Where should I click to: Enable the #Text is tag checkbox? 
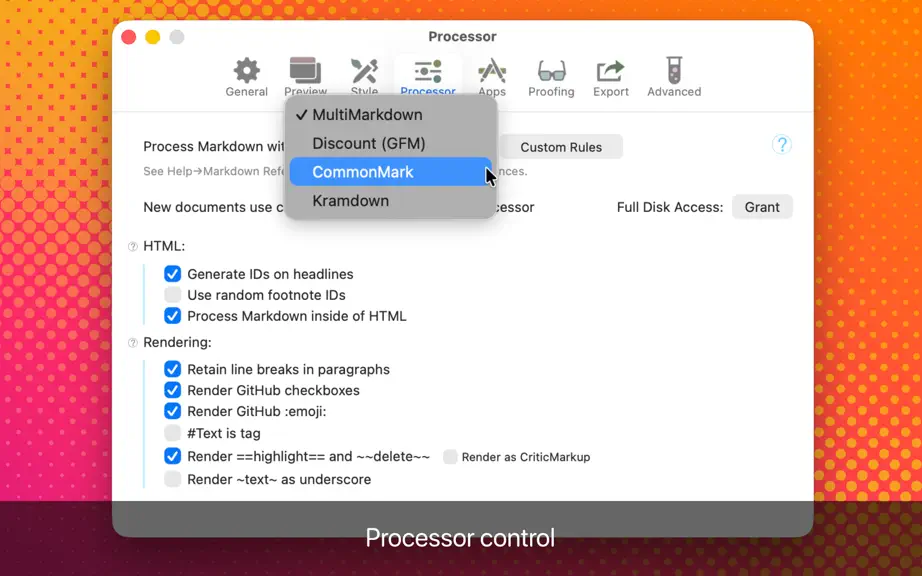(172, 433)
